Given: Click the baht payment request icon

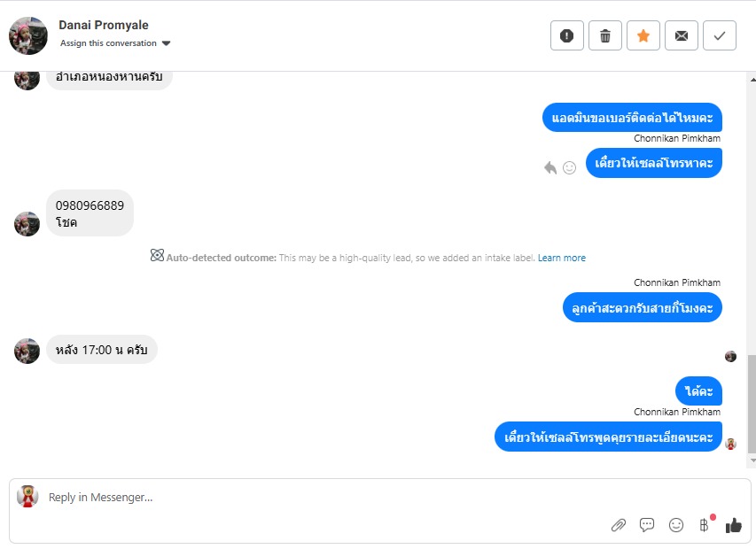Looking at the screenshot, I should 705,525.
